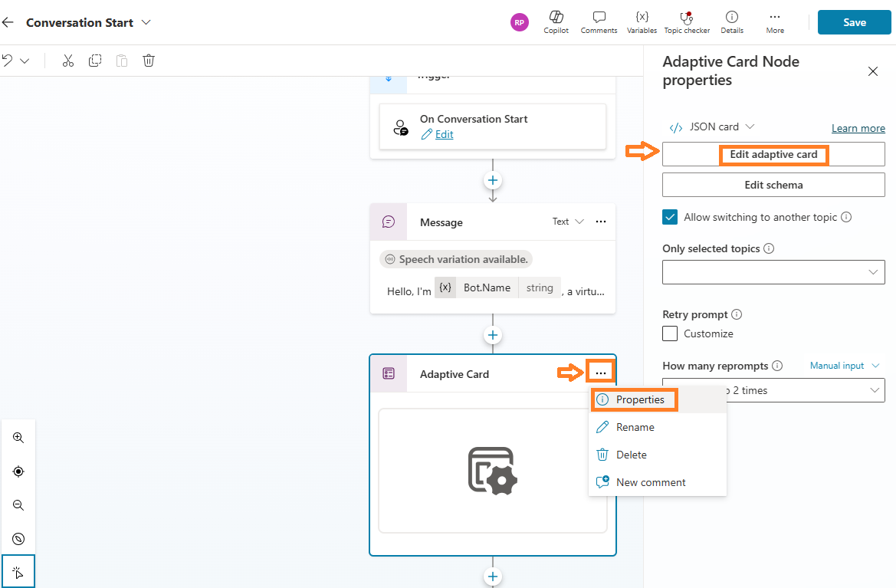The height and width of the screenshot is (588, 896).
Task: Add node below the Message node
Action: coord(493,335)
